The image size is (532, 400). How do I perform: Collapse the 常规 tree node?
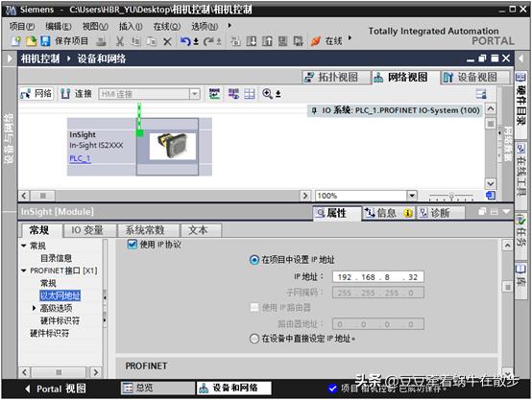(x=24, y=246)
